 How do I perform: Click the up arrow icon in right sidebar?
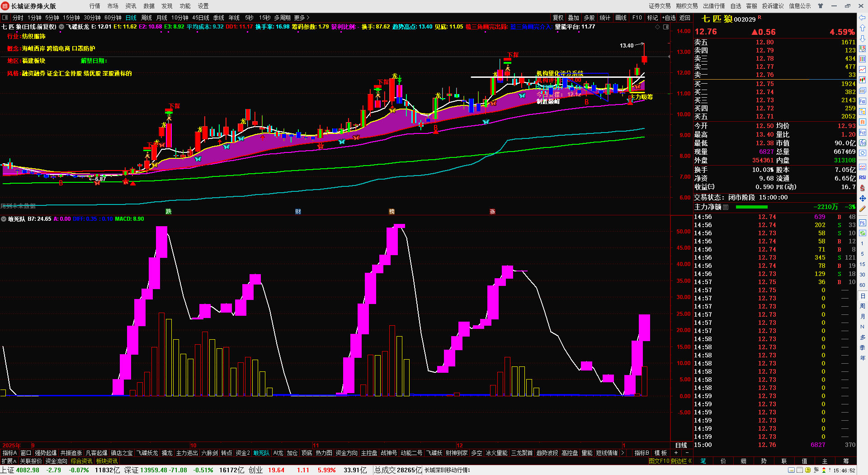click(863, 28)
